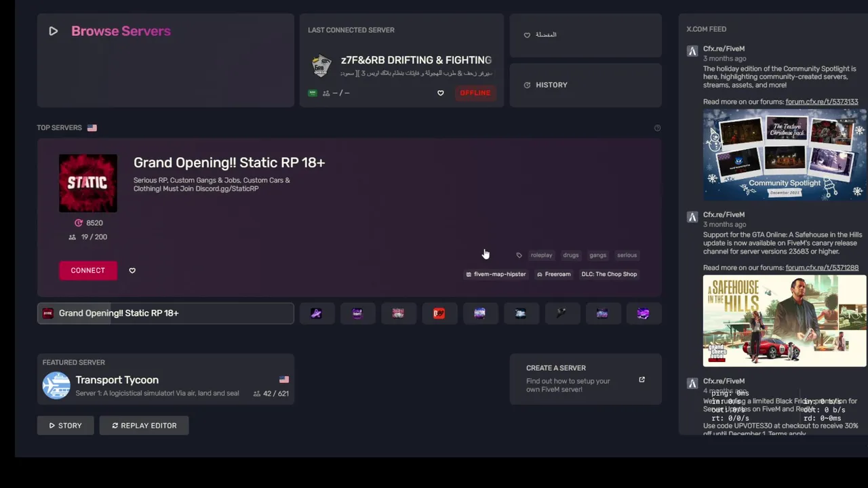Select the red D99 server icon
Screen dimensions: 868x488
(439, 313)
